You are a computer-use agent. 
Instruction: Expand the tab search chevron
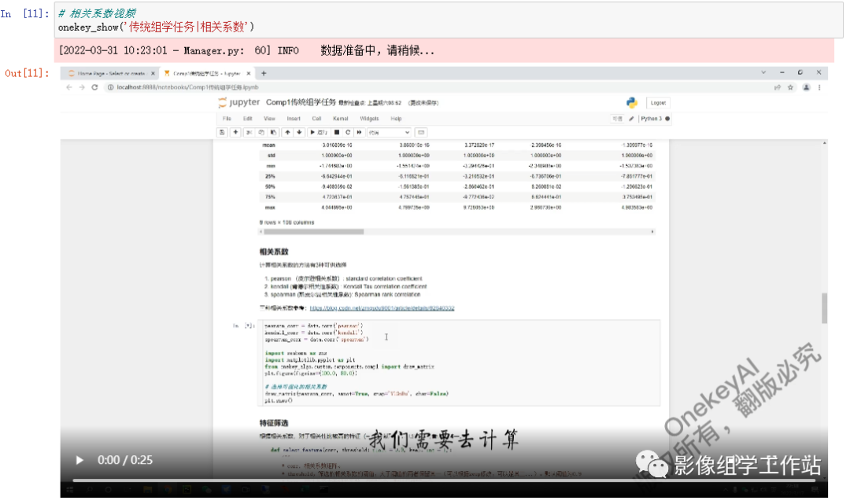point(763,72)
